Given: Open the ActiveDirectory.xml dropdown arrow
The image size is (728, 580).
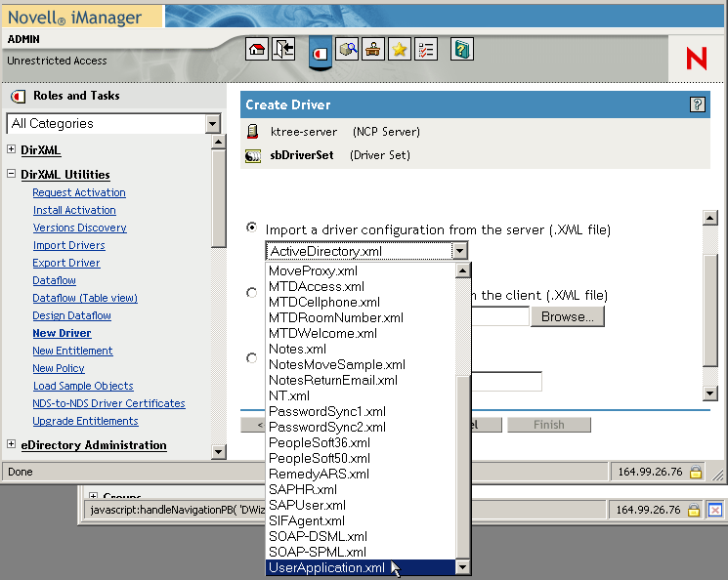Looking at the screenshot, I should click(459, 251).
